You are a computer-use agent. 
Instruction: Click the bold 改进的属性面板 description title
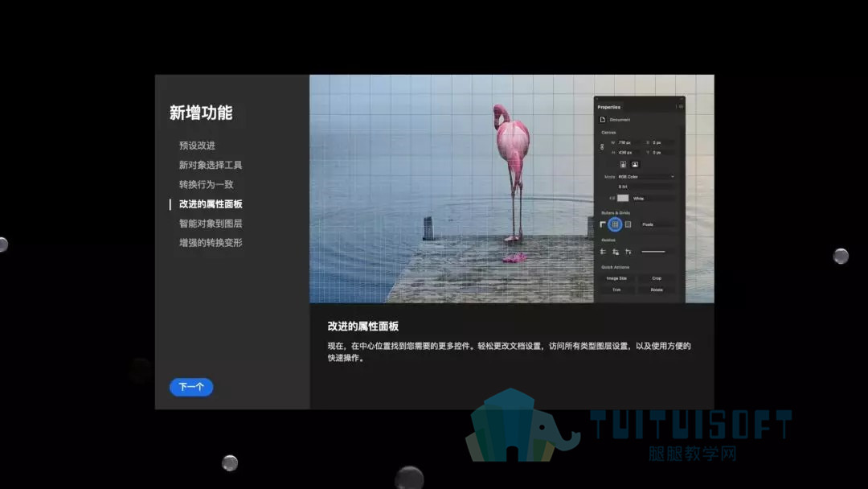click(363, 327)
